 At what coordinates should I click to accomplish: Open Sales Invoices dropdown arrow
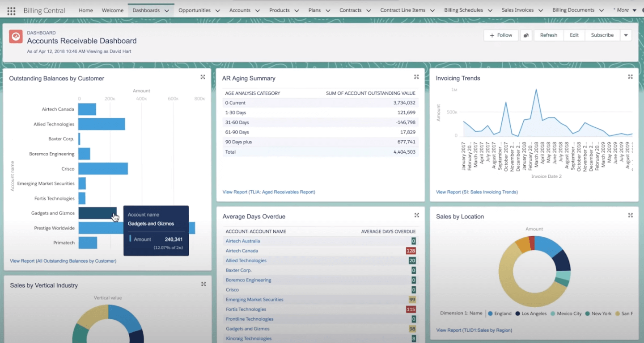tap(541, 11)
